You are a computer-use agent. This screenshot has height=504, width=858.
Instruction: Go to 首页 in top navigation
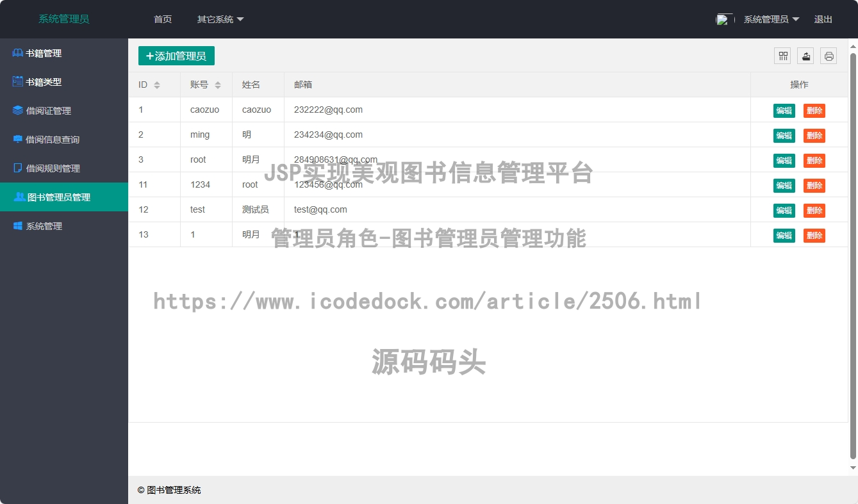[163, 19]
